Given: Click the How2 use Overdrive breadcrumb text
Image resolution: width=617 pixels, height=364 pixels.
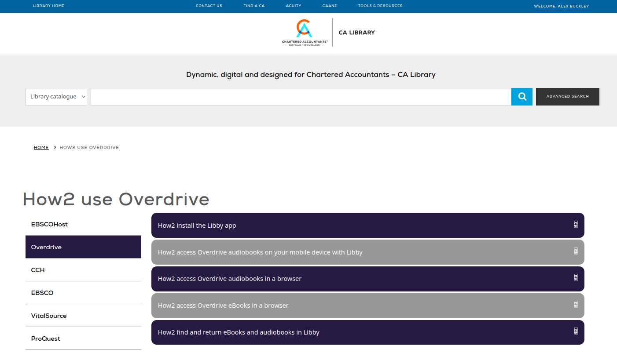Looking at the screenshot, I should click(x=89, y=148).
